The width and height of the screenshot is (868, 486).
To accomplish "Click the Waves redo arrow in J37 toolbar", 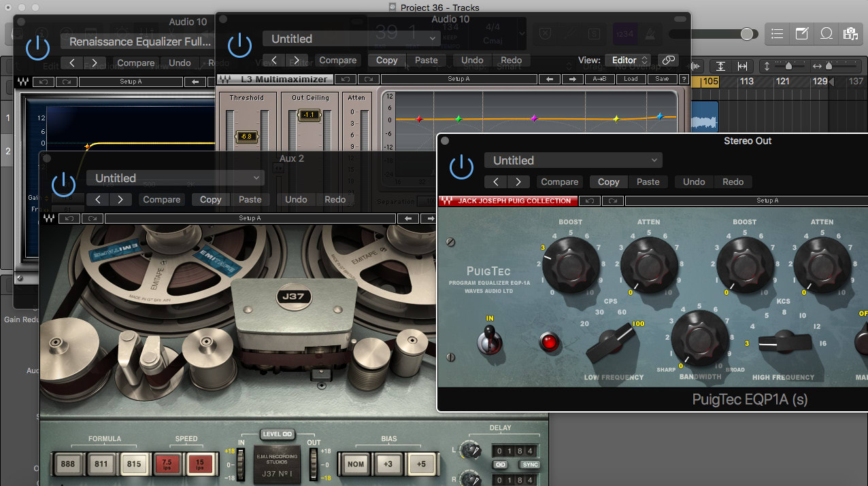I will tap(92, 218).
